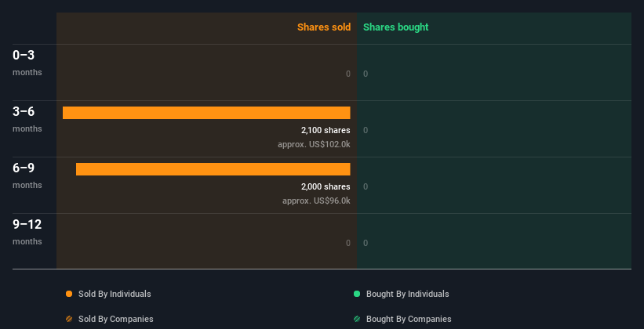
Task: Select the Sold By Individuals legend label
Action: point(115,294)
